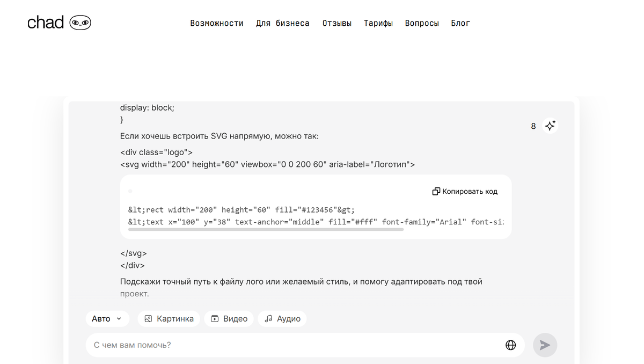
Task: Expand the chevron beside Авто
Action: coord(119,319)
